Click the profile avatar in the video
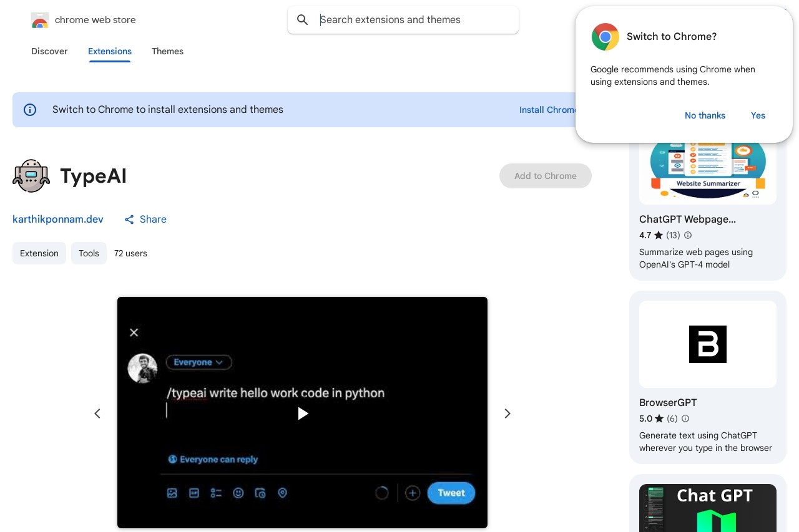The height and width of the screenshot is (532, 799). point(142,369)
